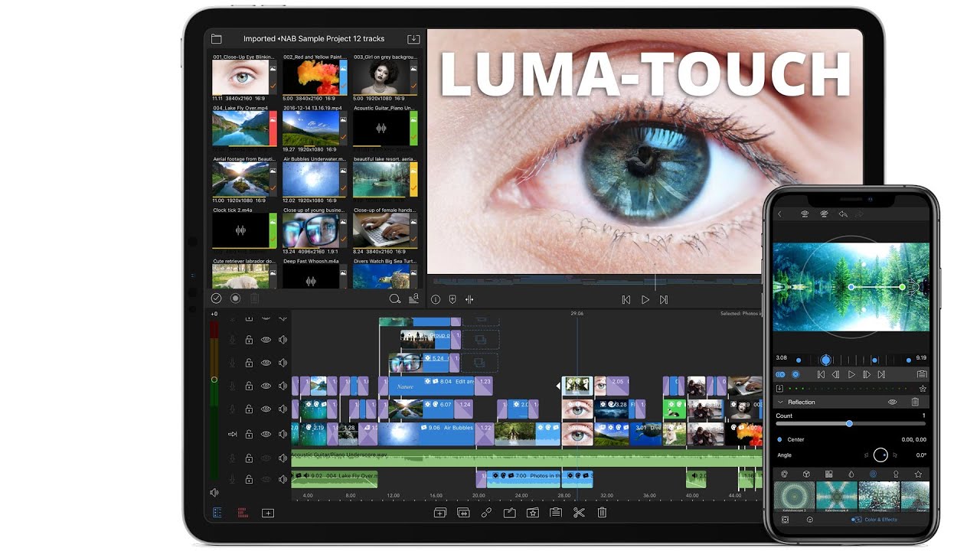Viewport: 980px width, 551px height.
Task: Delete the Reflection effect with its trash icon
Action: click(x=915, y=402)
